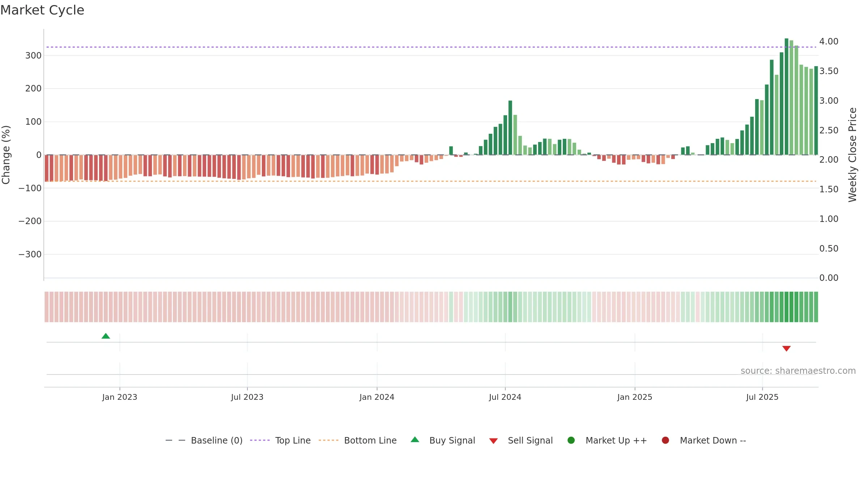Click the Jan 2024 axis label
Image resolution: width=868 pixels, height=488 pixels.
pos(377,397)
